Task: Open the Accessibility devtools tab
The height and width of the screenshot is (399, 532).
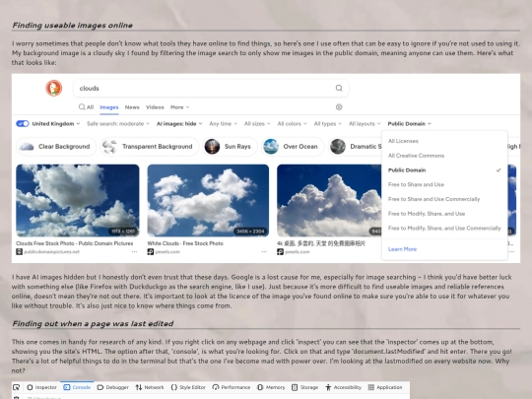Action: [x=344, y=387]
